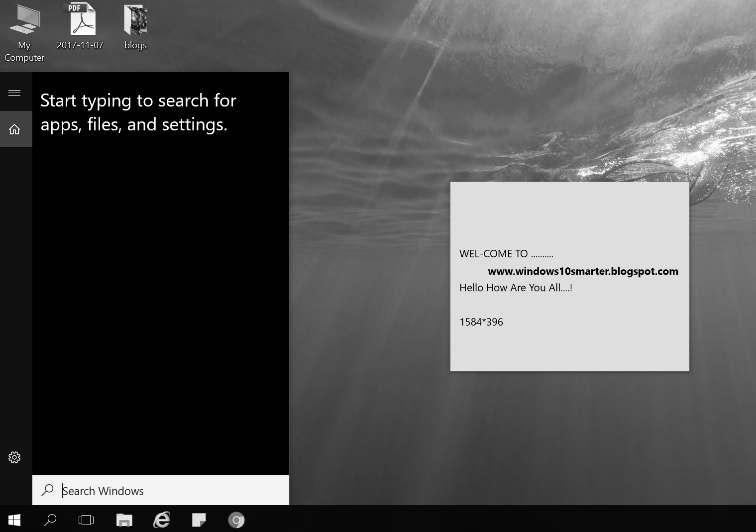This screenshot has width=756, height=532.
Task: Select the Search magnifier icon on the taskbar
Action: point(50,520)
